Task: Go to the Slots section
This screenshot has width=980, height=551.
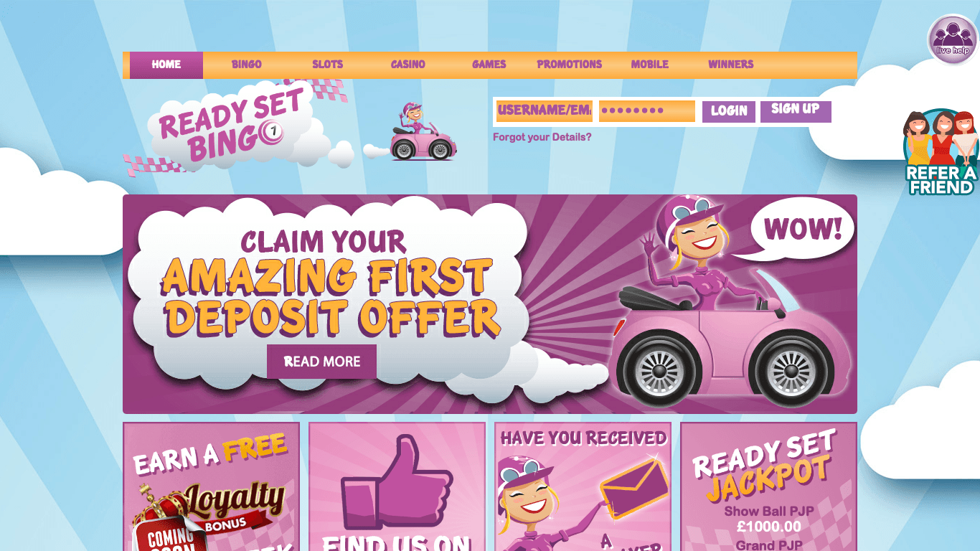Action: tap(328, 65)
